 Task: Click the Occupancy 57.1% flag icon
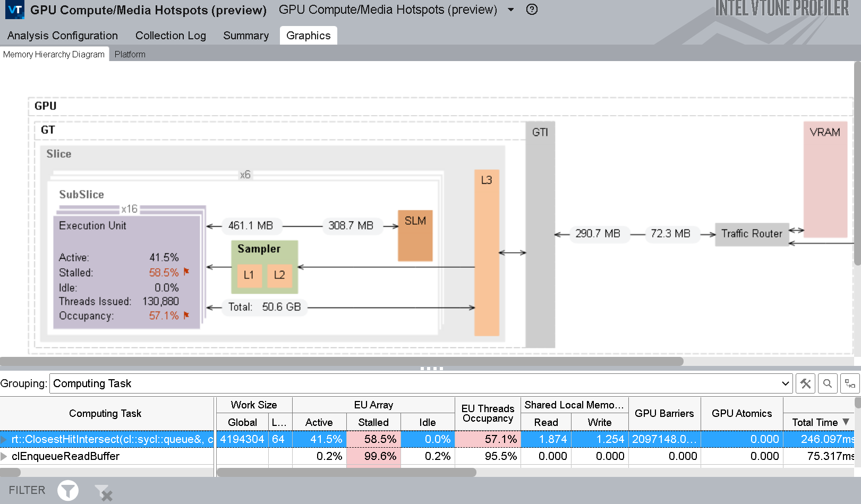tap(186, 315)
